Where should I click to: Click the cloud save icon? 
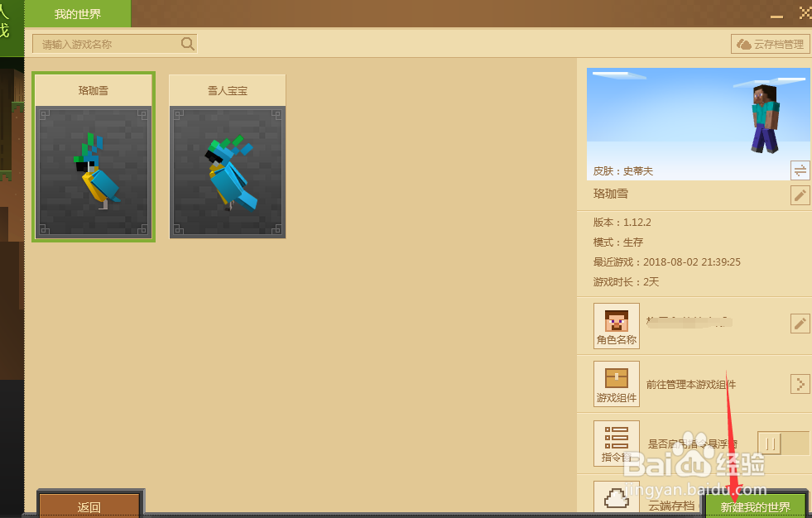point(617,498)
